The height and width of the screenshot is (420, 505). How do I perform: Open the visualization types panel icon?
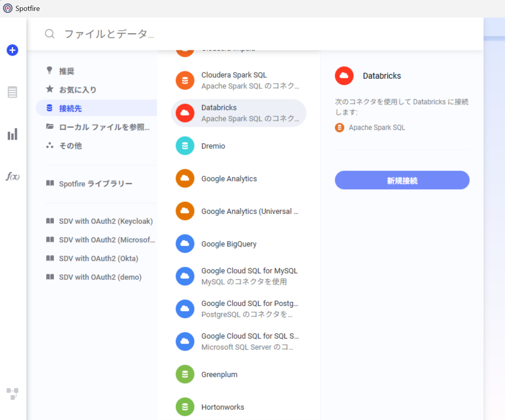coord(12,134)
